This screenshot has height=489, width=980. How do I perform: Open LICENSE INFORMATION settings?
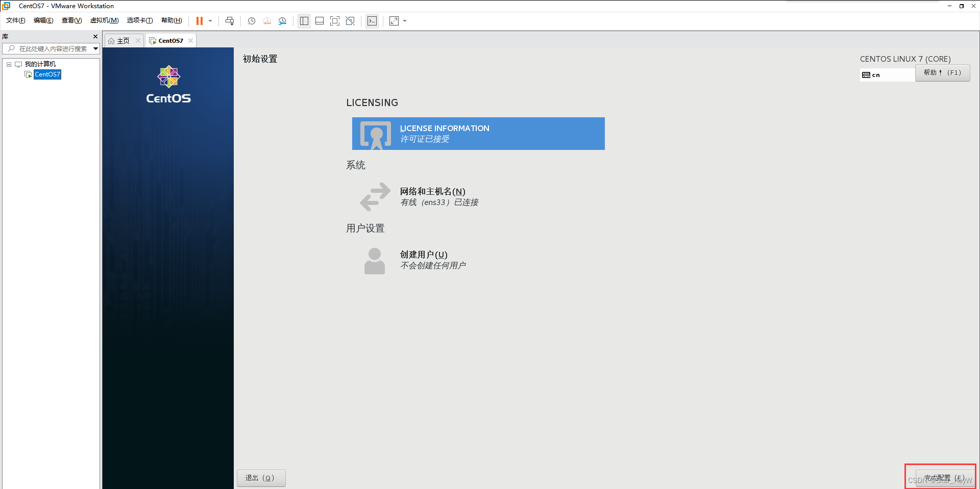[477, 134]
